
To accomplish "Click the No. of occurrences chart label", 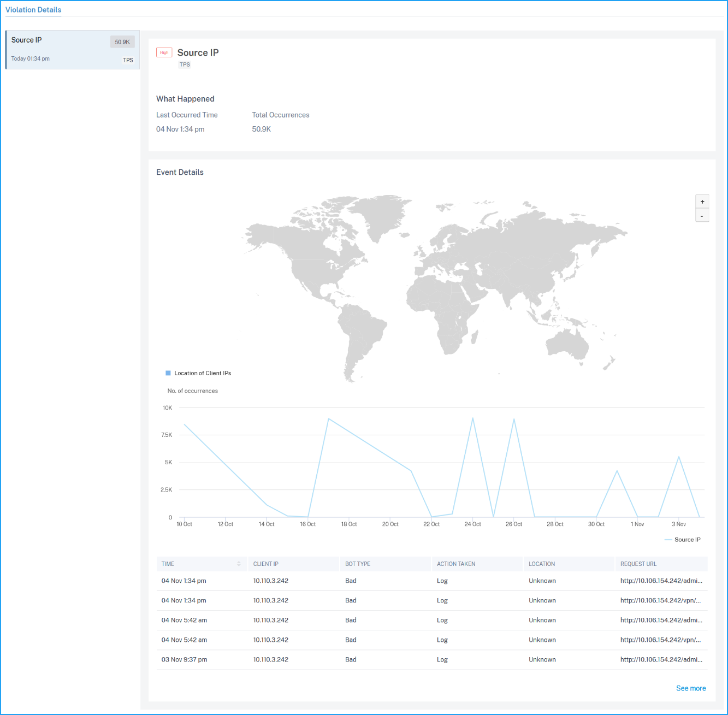I will (x=193, y=391).
